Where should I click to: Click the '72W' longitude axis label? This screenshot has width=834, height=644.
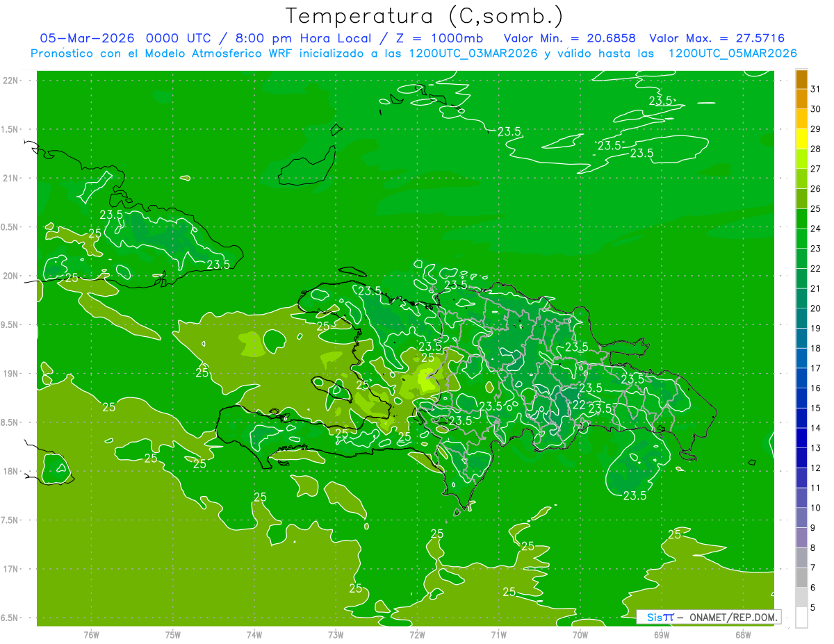click(x=418, y=634)
